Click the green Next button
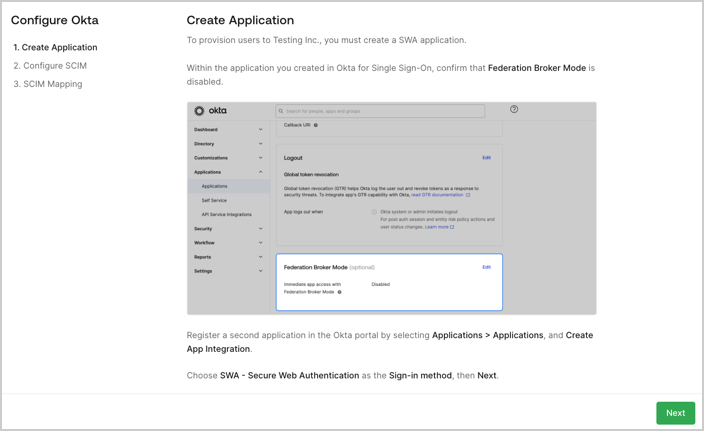The width and height of the screenshot is (704, 431). (675, 413)
